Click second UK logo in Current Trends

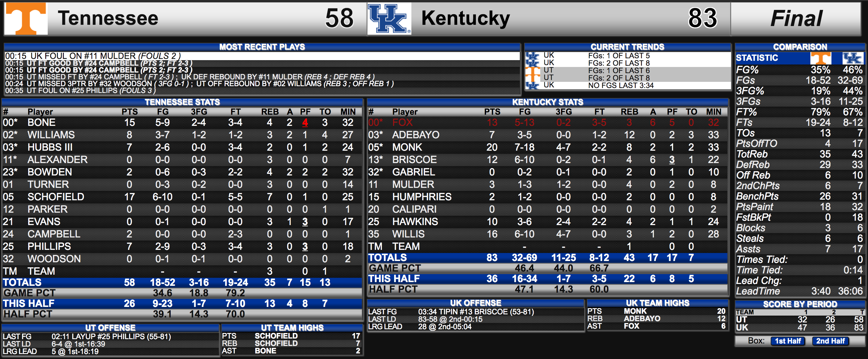pos(533,63)
